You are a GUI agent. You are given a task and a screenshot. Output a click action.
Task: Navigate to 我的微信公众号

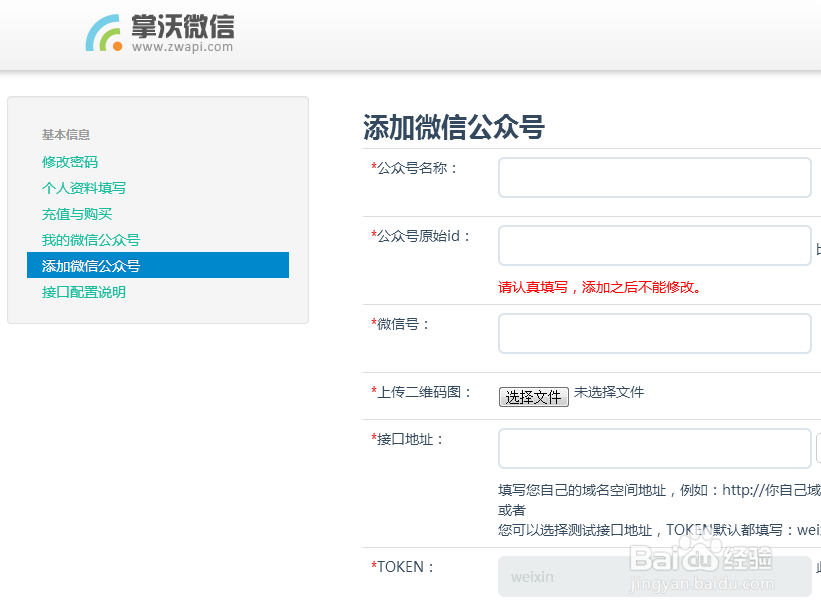coord(91,240)
